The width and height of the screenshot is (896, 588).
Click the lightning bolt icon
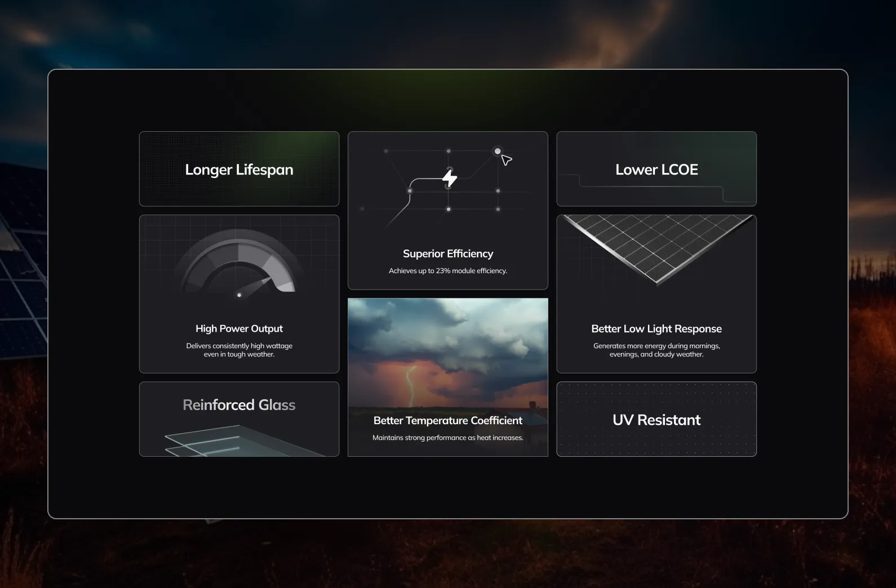(x=449, y=179)
